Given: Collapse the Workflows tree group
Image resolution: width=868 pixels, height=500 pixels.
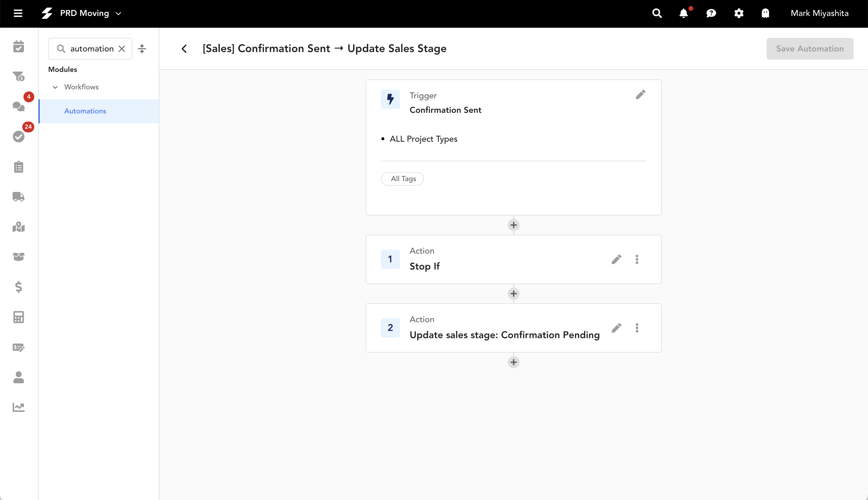Looking at the screenshot, I should click(55, 87).
